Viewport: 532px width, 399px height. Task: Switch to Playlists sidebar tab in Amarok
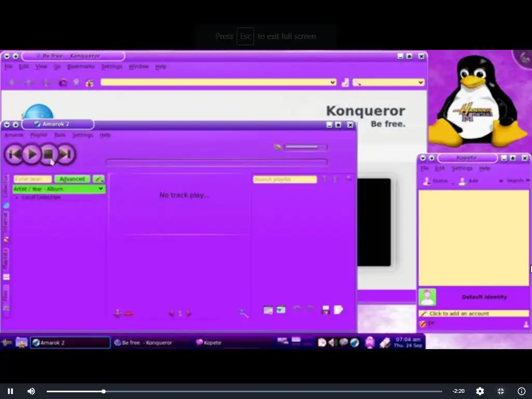6,263
